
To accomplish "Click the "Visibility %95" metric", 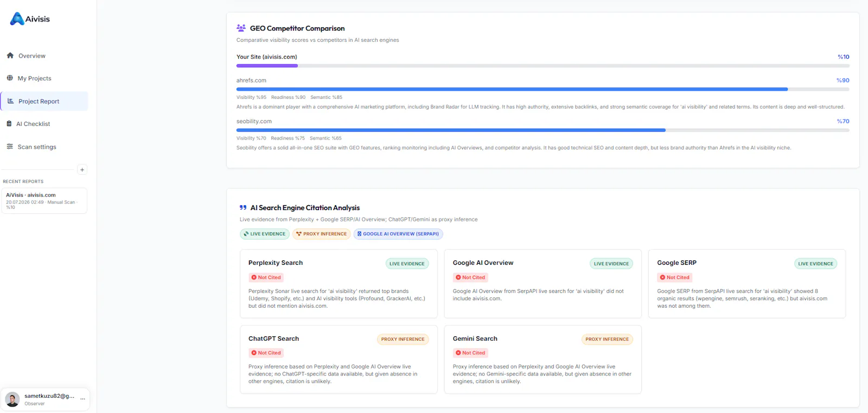I will pyautogui.click(x=251, y=98).
